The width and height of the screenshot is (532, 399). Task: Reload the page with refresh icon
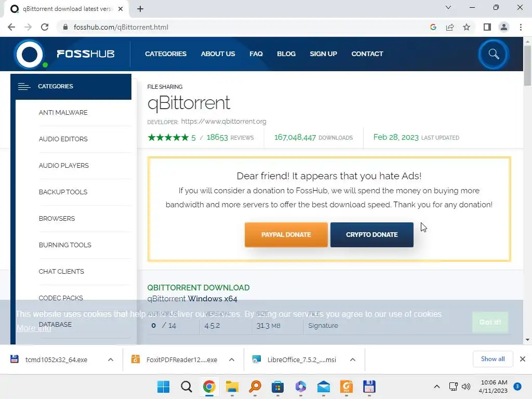click(45, 27)
